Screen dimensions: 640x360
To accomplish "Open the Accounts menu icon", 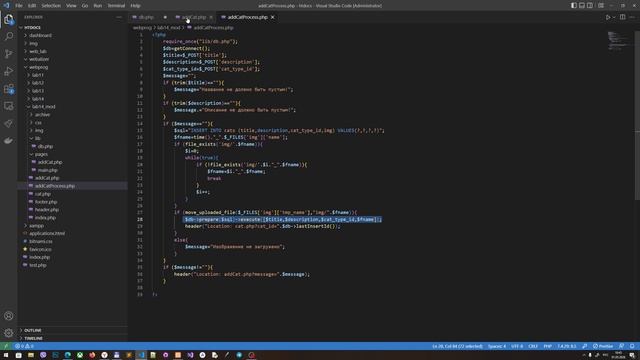I will (x=9, y=316).
